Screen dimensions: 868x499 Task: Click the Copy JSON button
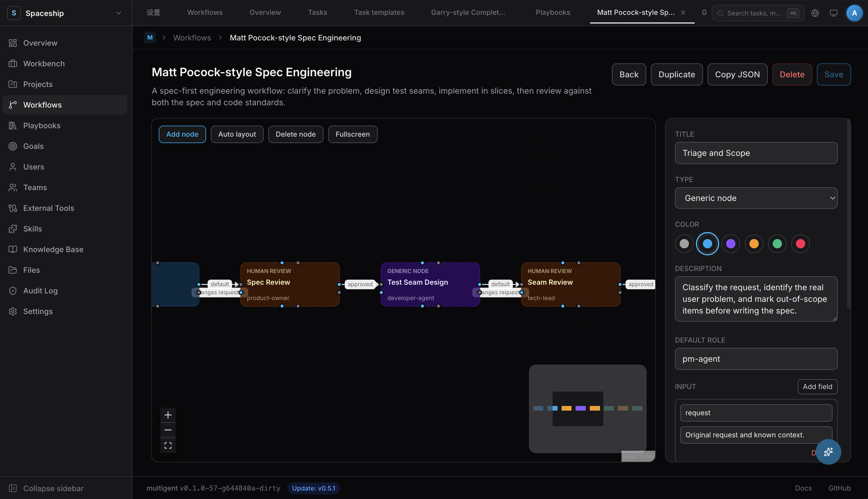coord(737,74)
